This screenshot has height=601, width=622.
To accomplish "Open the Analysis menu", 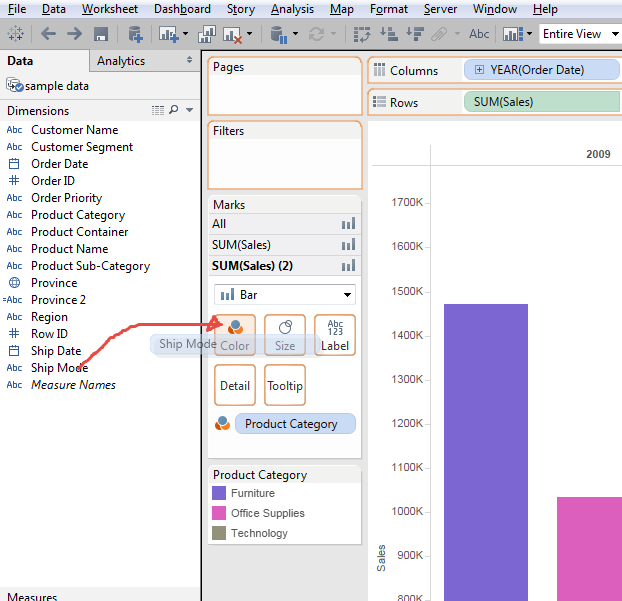I will click(292, 9).
